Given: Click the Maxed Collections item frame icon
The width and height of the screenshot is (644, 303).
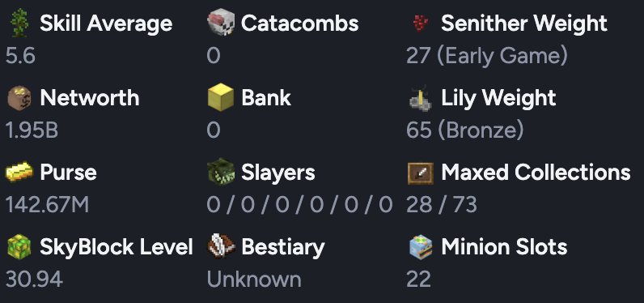Looking at the screenshot, I should point(421,173).
